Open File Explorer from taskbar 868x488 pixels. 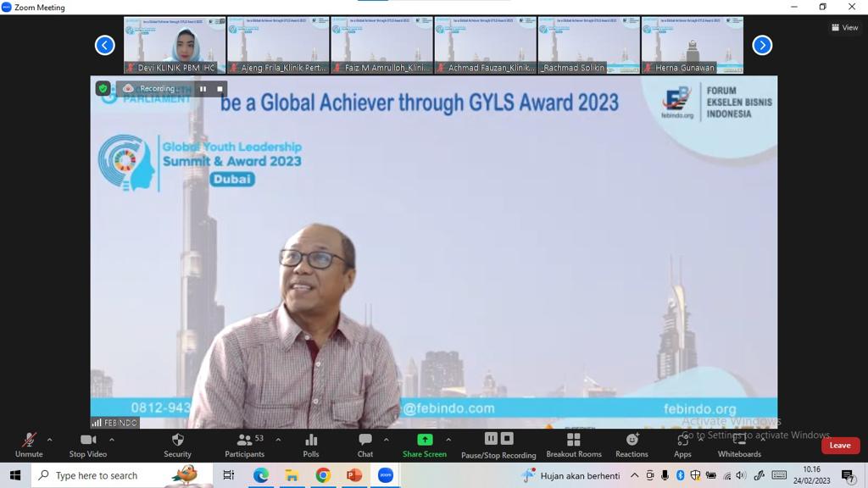(292, 475)
